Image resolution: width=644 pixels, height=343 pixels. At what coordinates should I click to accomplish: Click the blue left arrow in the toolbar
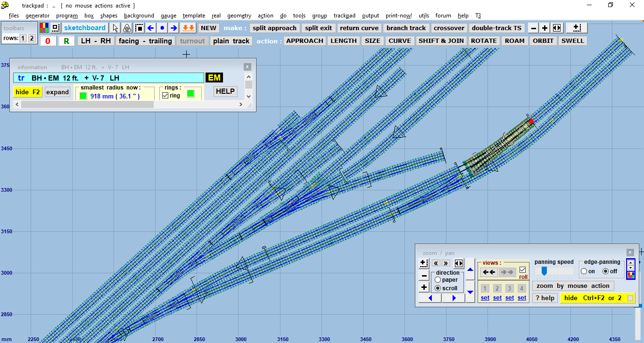pyautogui.click(x=151, y=28)
